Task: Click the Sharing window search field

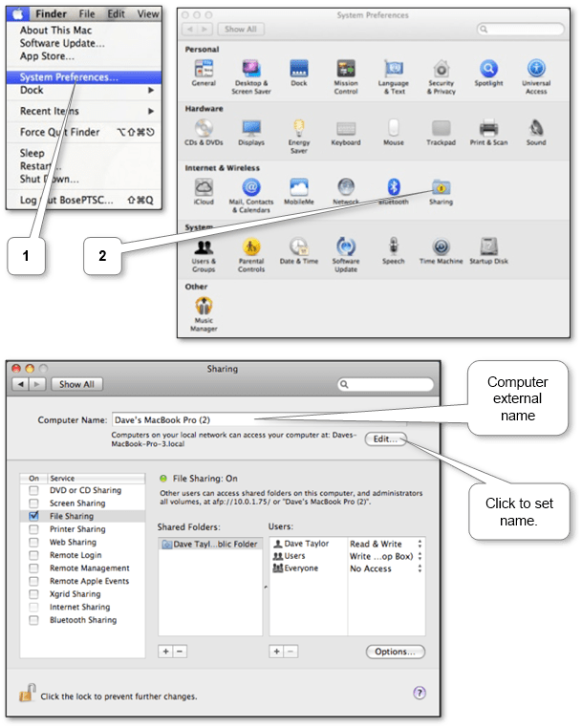Action: click(385, 384)
